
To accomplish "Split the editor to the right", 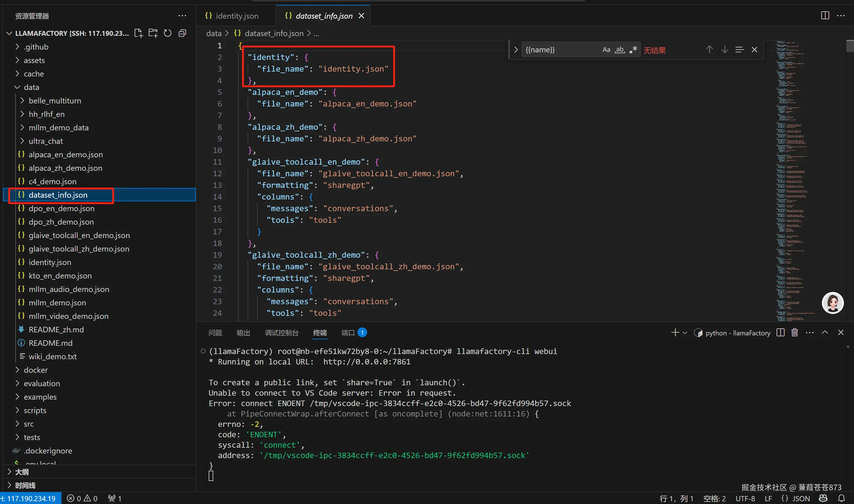I will (825, 16).
